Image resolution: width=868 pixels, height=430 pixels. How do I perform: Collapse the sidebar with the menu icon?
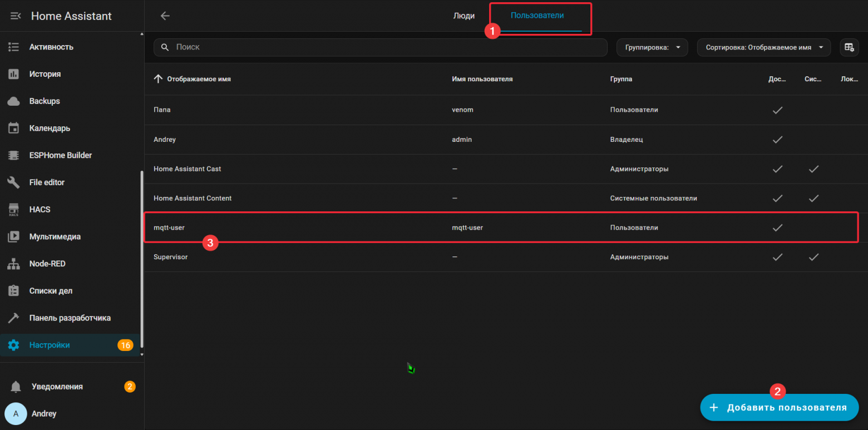pyautogui.click(x=16, y=16)
